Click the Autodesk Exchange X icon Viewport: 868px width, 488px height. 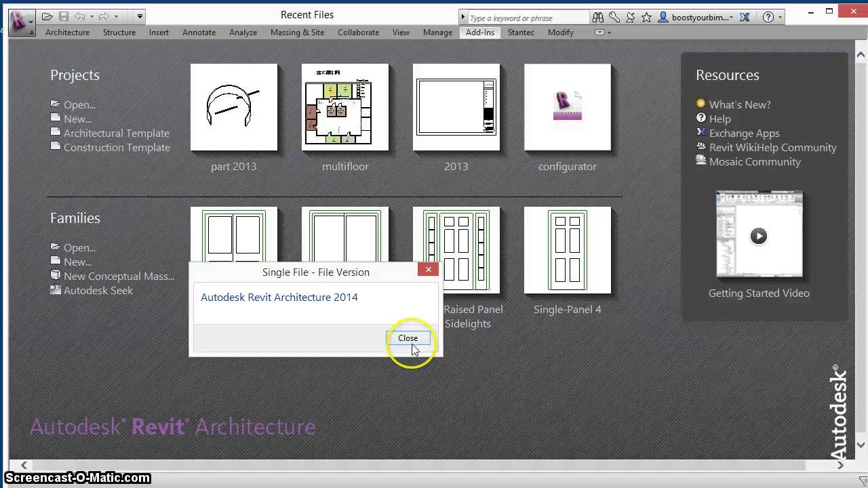745,17
